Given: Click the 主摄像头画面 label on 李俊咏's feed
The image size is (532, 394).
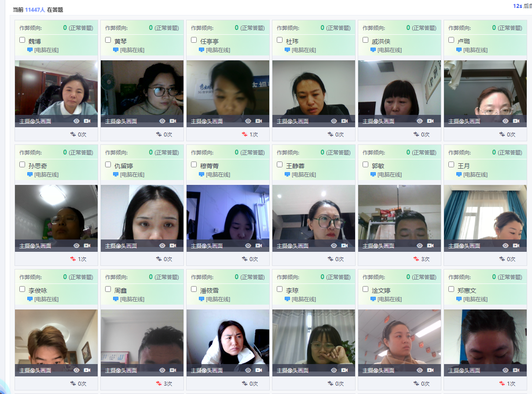Looking at the screenshot, I should point(35,371).
